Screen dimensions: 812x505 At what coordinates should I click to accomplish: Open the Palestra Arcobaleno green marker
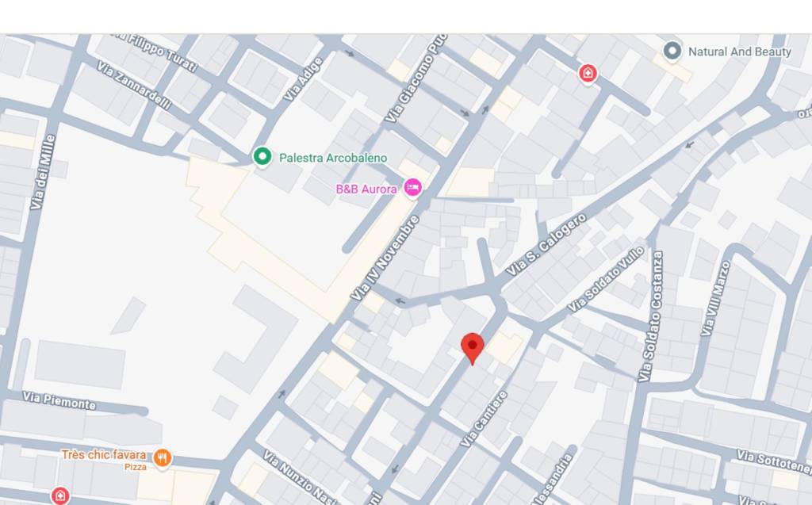pyautogui.click(x=262, y=156)
